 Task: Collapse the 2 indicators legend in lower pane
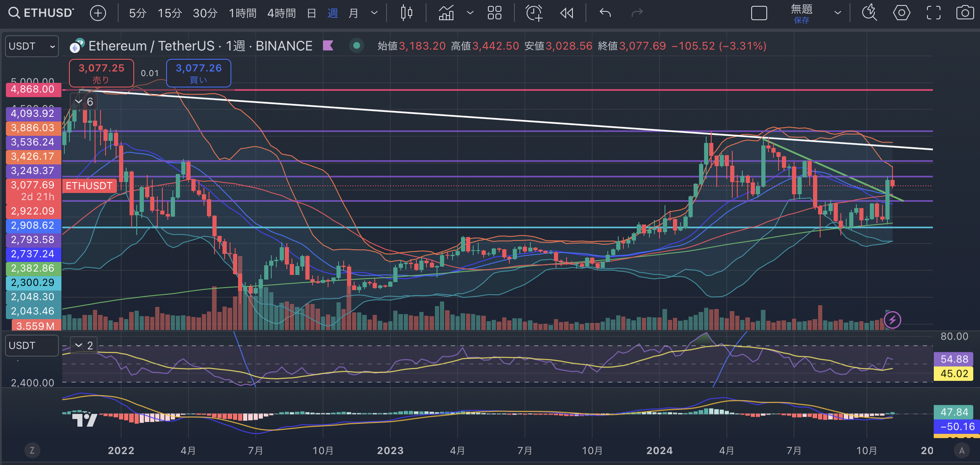coord(79,346)
